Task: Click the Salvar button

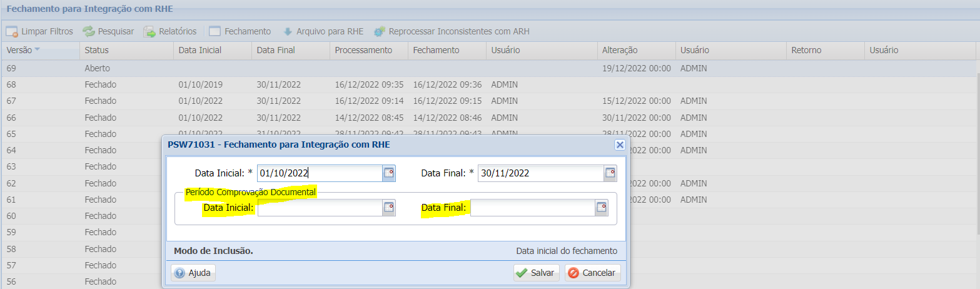Action: [x=537, y=273]
